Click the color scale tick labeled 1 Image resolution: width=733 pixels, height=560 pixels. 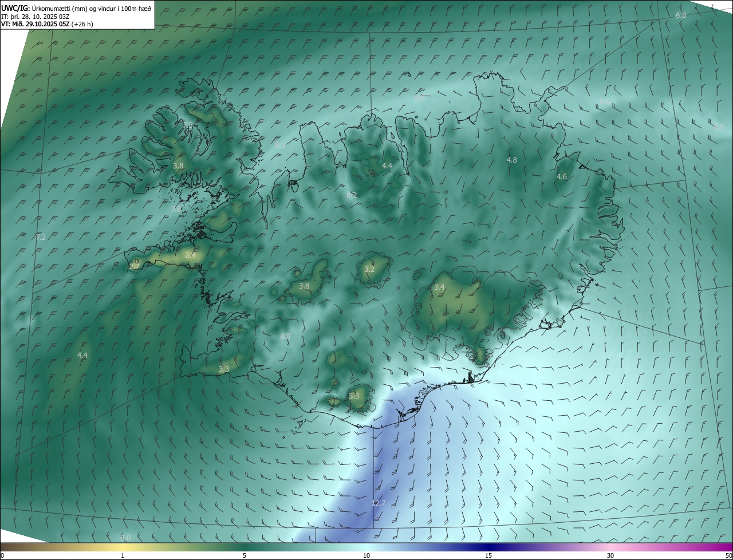click(123, 555)
